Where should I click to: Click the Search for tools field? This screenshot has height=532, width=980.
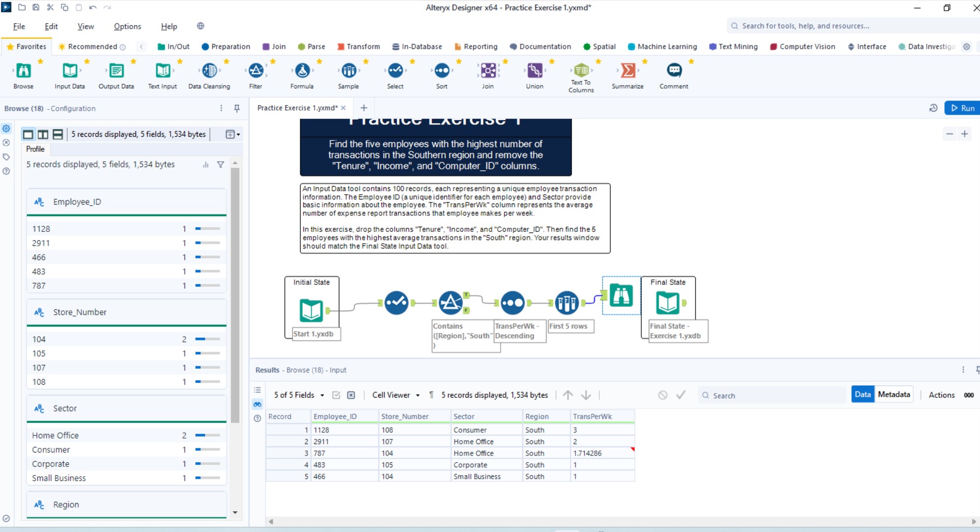click(x=827, y=25)
